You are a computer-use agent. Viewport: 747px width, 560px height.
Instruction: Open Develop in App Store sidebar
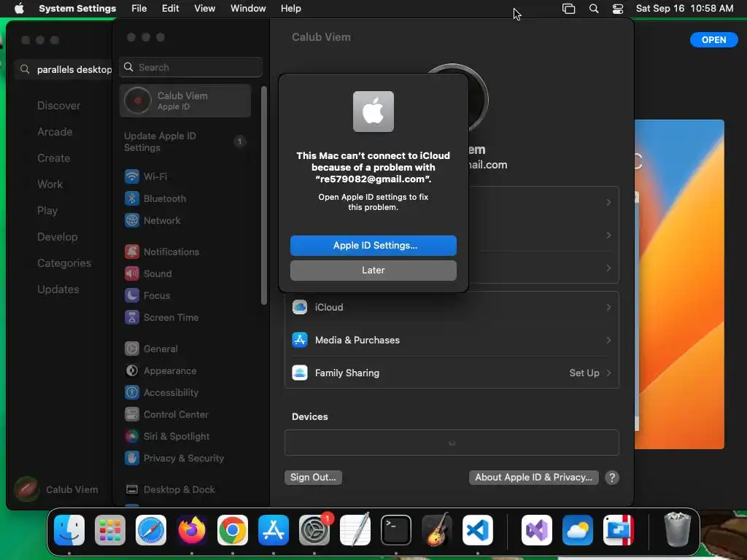pos(57,237)
